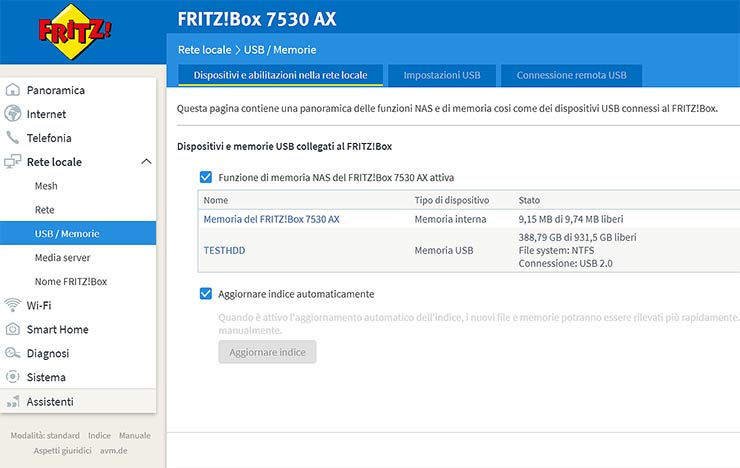Click the Internet globe icon
The image size is (740, 468).
pos(13,114)
